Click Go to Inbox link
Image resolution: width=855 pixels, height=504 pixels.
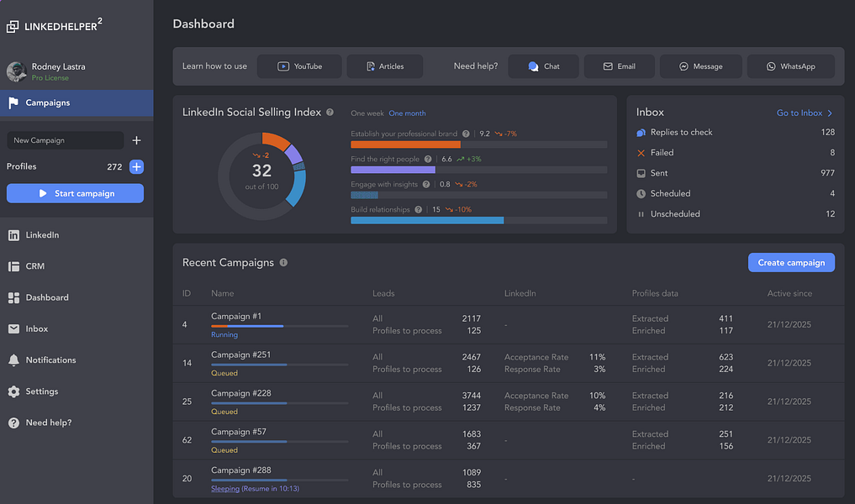click(800, 113)
